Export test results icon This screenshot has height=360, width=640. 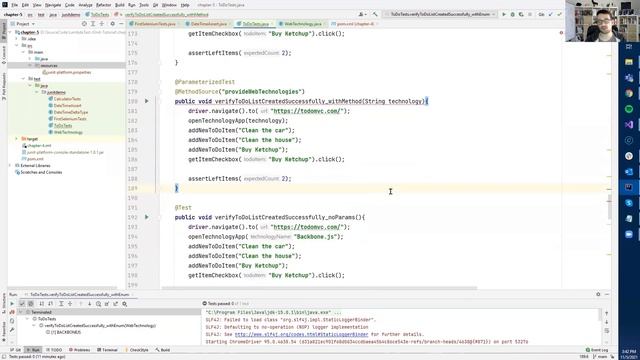click(x=116, y=304)
